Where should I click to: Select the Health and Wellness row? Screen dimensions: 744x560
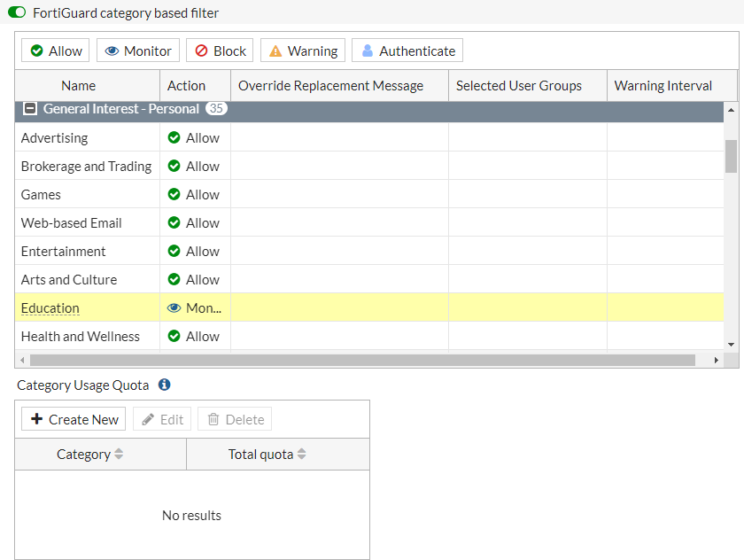[369, 336]
